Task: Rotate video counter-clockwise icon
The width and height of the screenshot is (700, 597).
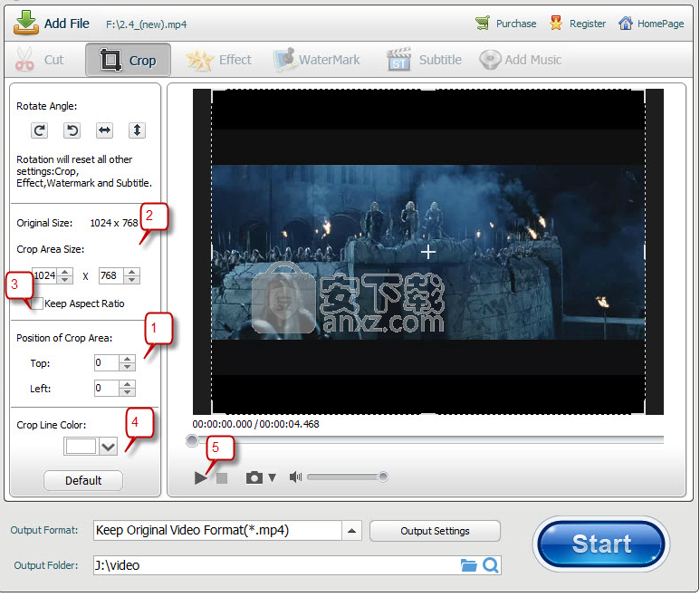Action: (72, 130)
